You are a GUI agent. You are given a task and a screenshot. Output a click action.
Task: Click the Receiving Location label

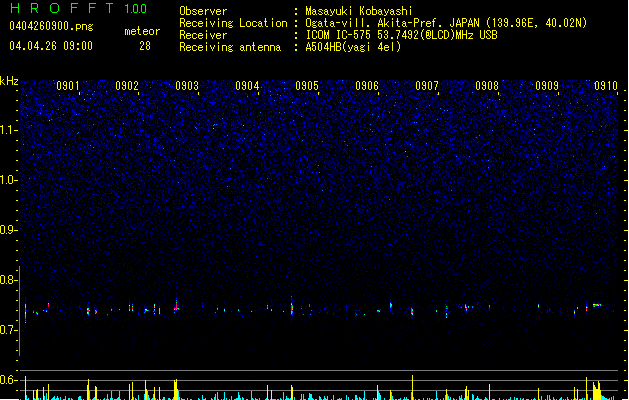click(x=233, y=23)
